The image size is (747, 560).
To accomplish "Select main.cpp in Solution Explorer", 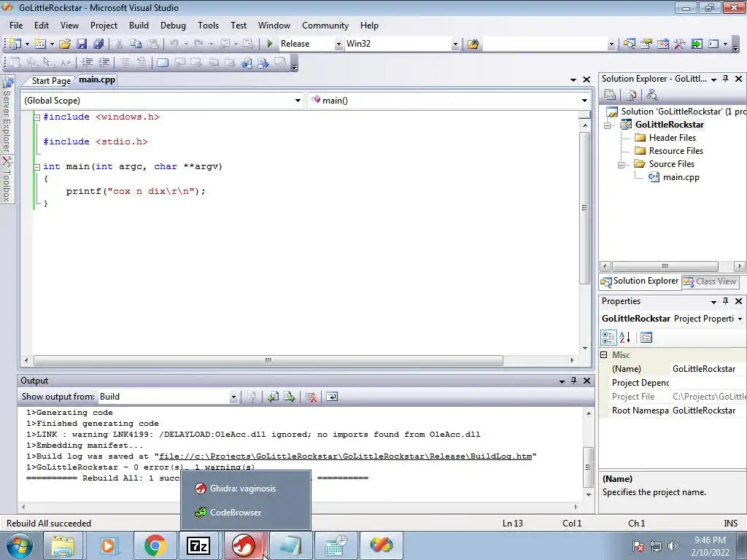I will (681, 177).
